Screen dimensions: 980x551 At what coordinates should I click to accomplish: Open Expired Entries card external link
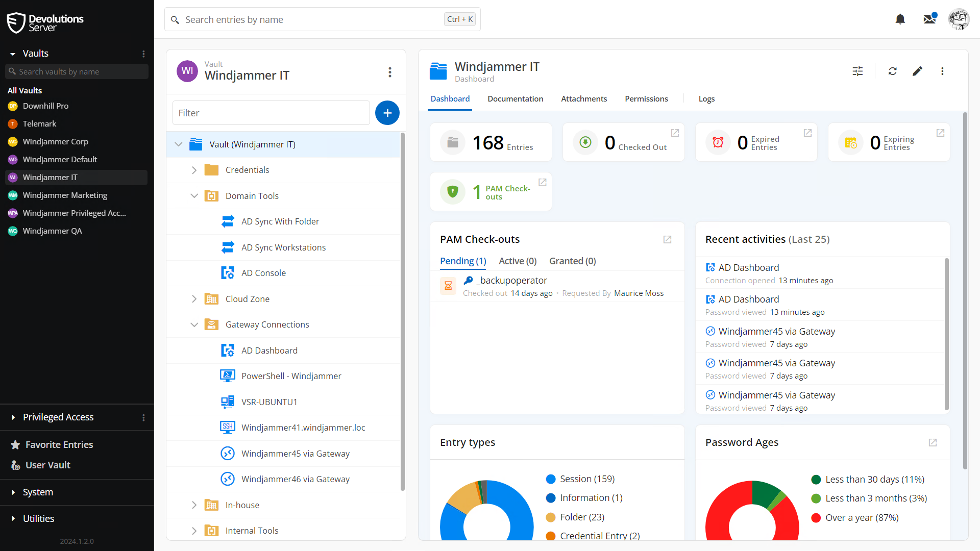(x=807, y=133)
